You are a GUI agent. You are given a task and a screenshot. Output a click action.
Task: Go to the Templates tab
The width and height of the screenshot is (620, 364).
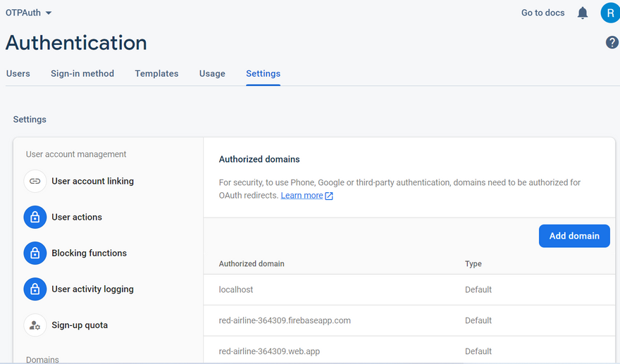pos(156,73)
